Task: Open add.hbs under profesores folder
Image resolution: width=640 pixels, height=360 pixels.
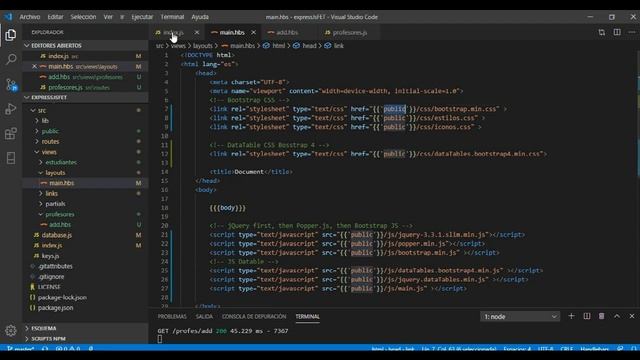Action: click(60, 224)
